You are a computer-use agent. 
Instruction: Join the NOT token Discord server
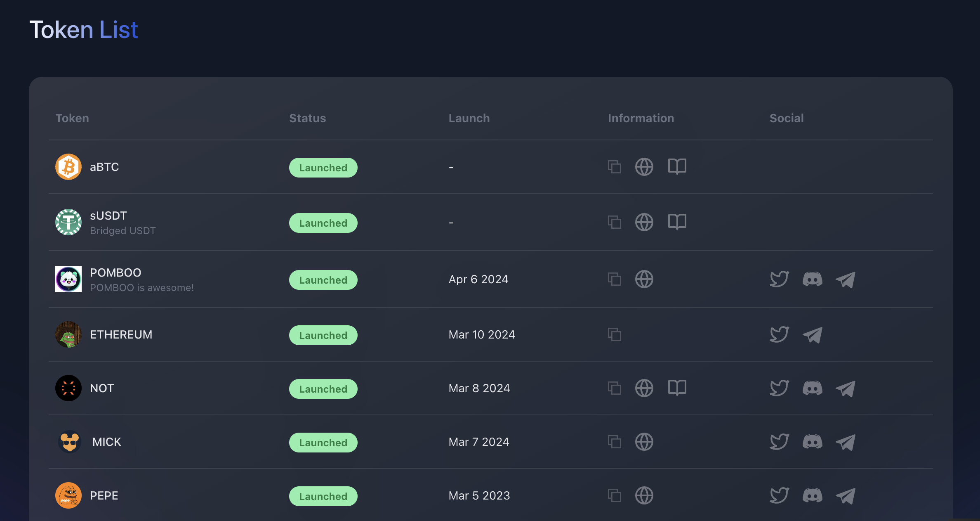click(812, 388)
